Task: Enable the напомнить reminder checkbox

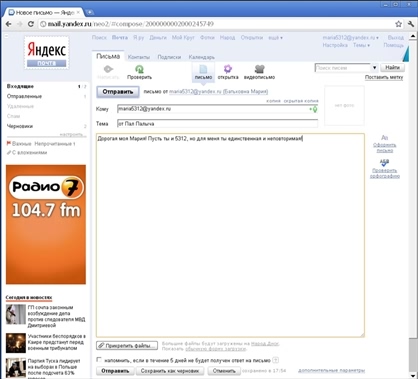Action: pos(99,360)
